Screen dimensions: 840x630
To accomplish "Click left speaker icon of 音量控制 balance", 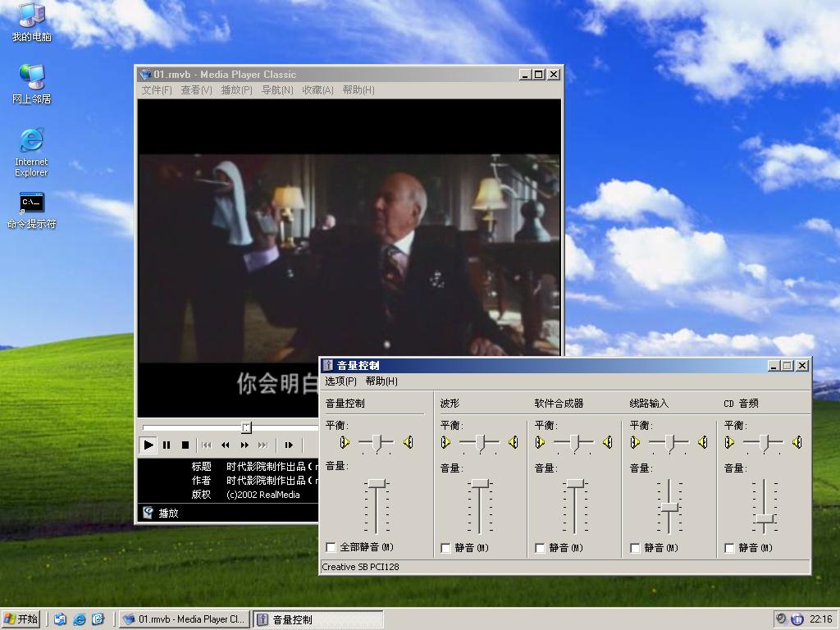I will [345, 442].
